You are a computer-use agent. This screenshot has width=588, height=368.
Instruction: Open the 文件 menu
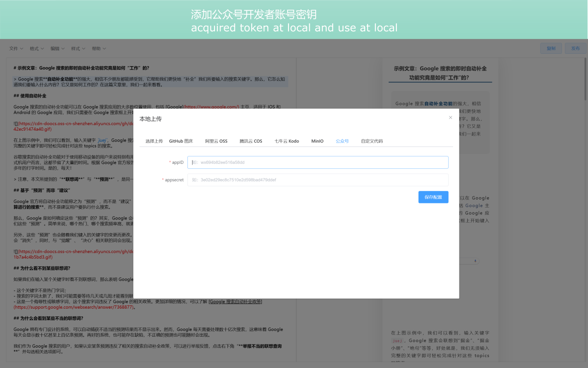point(16,48)
